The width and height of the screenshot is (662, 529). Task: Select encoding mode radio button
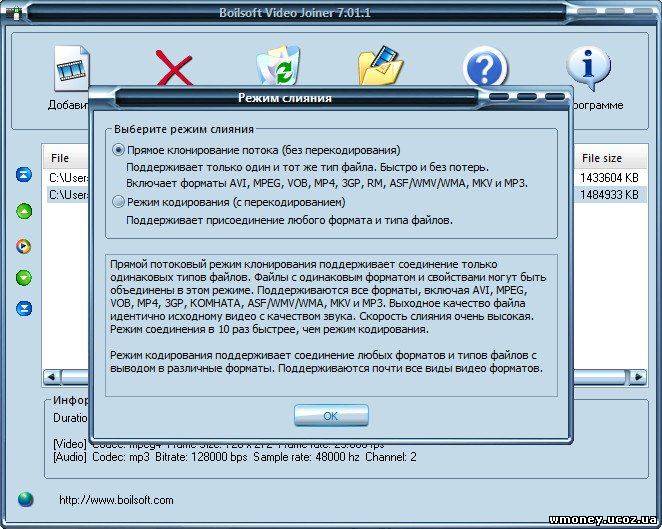pyautogui.click(x=119, y=202)
